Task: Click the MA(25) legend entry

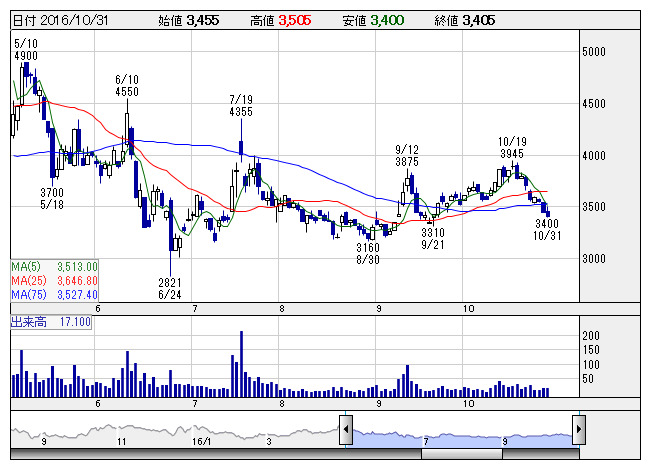Action: (54, 281)
